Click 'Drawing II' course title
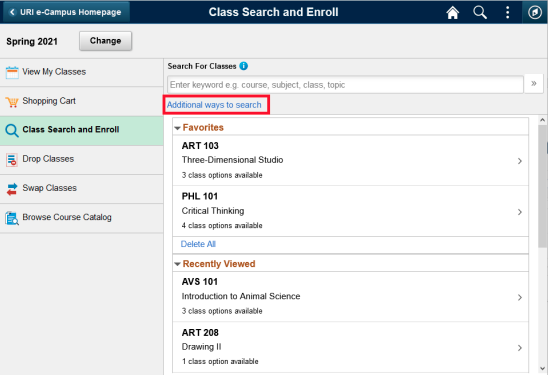The image size is (548, 375). tap(201, 347)
